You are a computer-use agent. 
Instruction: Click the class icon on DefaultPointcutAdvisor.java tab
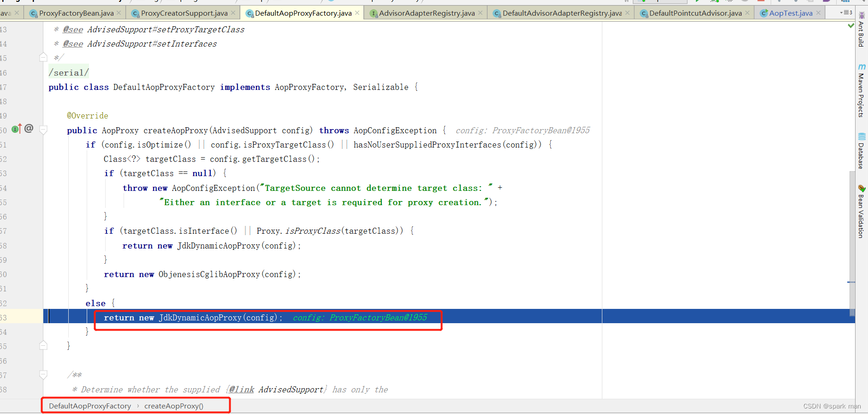point(644,13)
